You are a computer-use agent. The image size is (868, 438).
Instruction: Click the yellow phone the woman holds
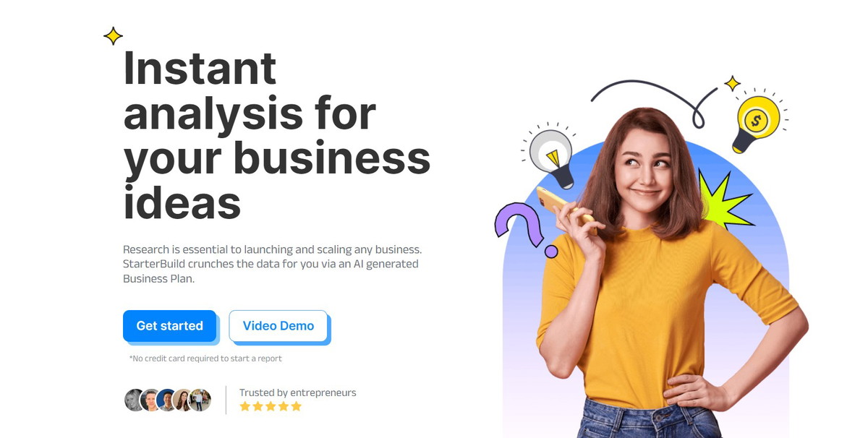point(564,205)
